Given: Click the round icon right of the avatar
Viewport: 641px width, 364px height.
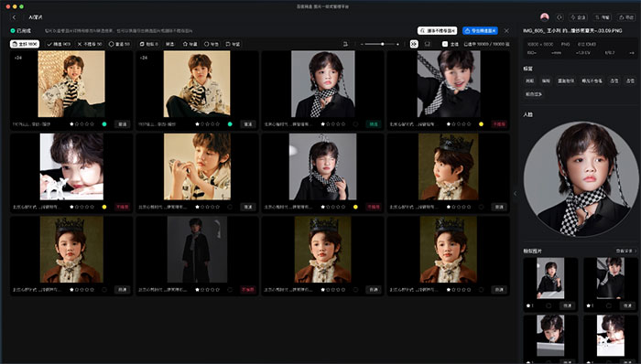Looking at the screenshot, I should (560, 17).
